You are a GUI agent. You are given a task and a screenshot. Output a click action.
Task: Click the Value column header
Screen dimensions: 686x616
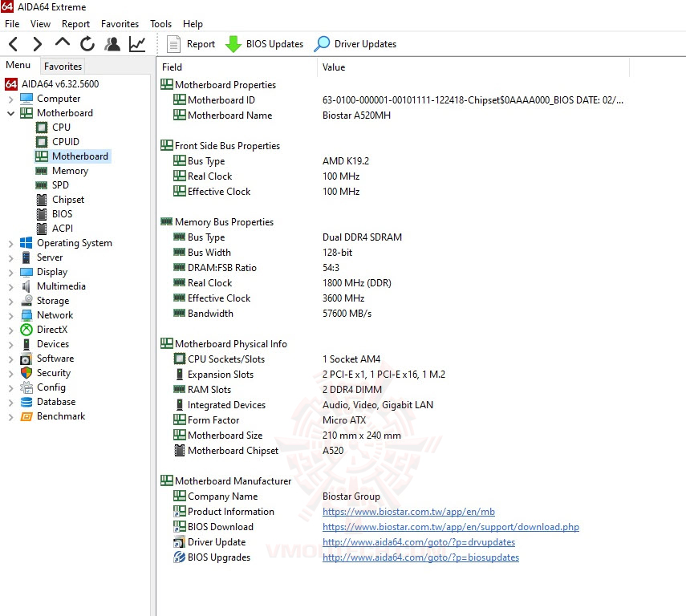(x=473, y=67)
